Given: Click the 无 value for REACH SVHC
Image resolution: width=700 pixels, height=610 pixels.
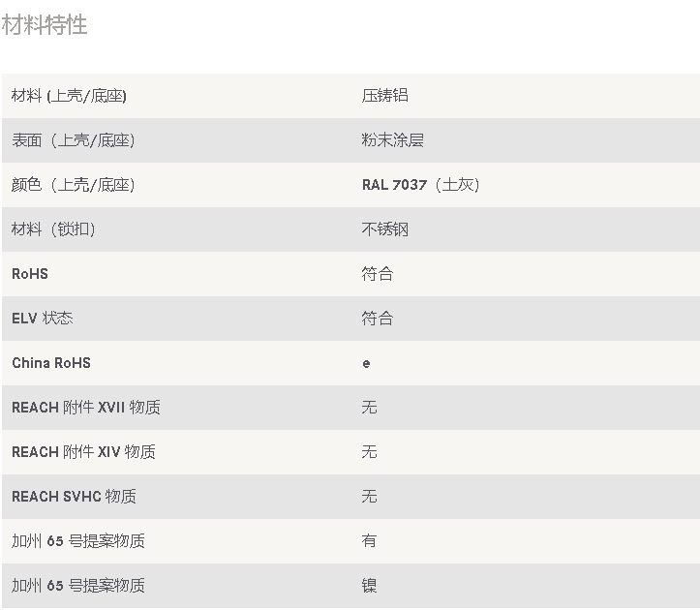Looking at the screenshot, I should point(369,497).
